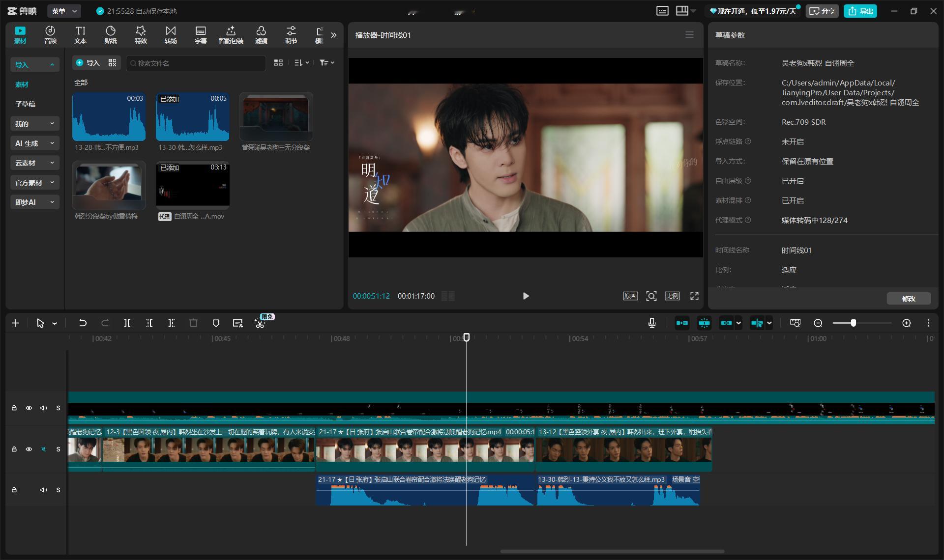This screenshot has width=944, height=560.
Task: Collapse the 导入 sidebar section
Action: coord(34,64)
